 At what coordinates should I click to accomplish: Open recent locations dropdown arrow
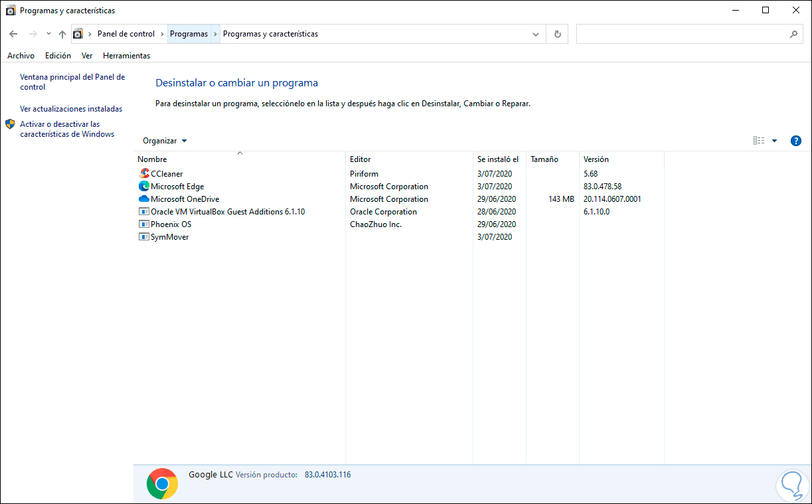point(48,34)
